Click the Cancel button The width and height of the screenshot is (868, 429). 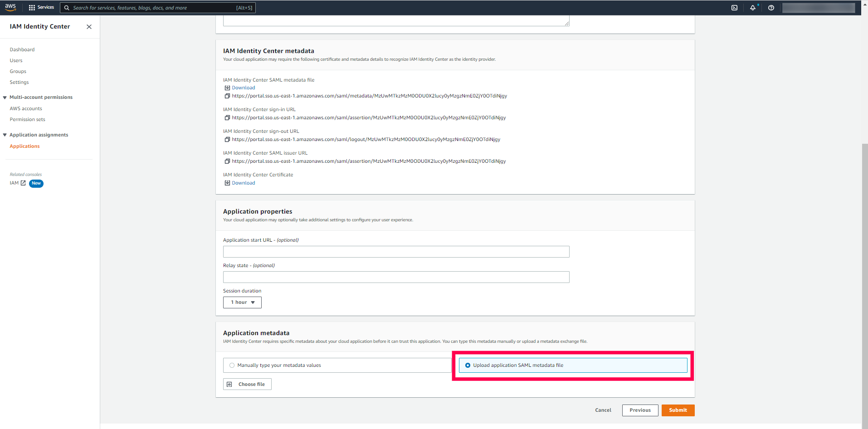coord(603,410)
